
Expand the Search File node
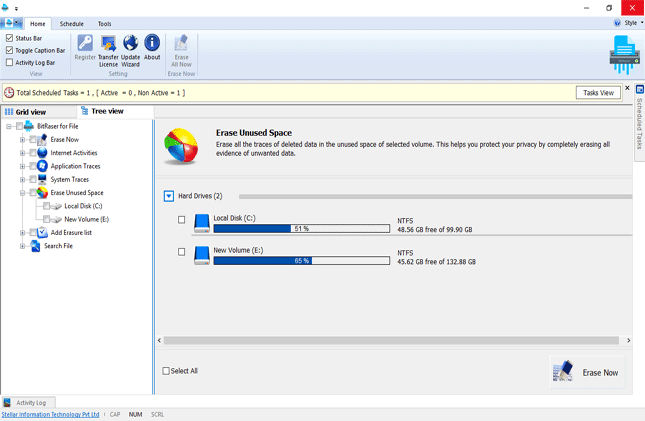coord(22,246)
